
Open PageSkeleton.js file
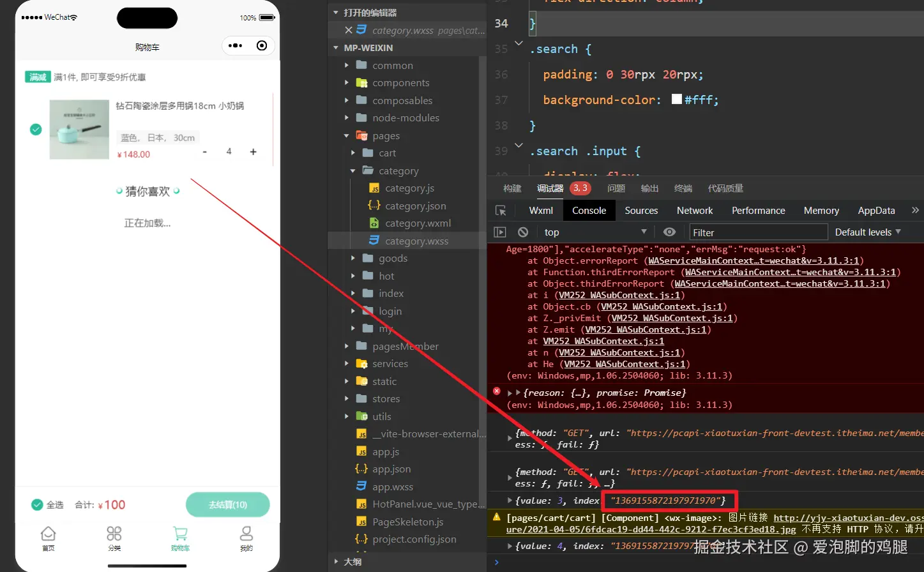[408, 522]
